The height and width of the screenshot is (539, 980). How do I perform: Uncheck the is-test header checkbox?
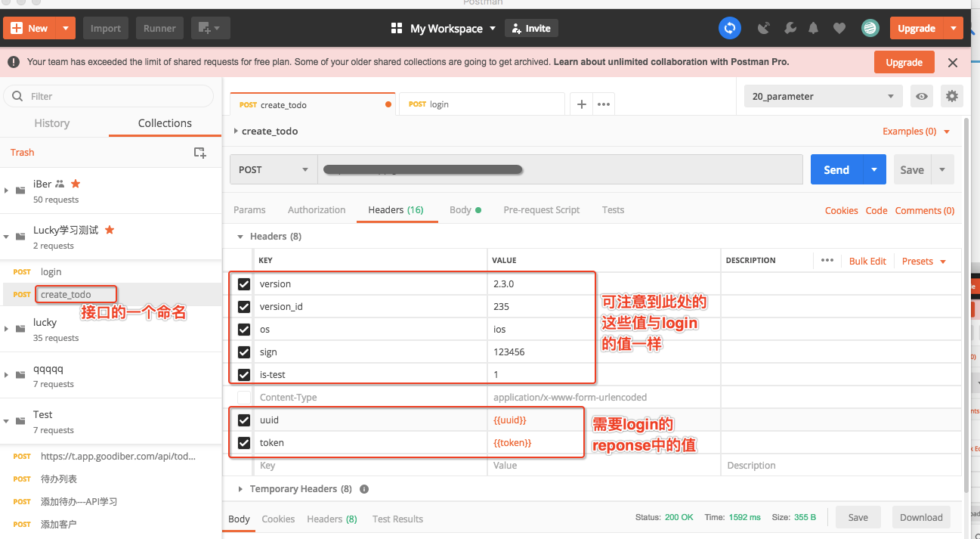point(244,375)
